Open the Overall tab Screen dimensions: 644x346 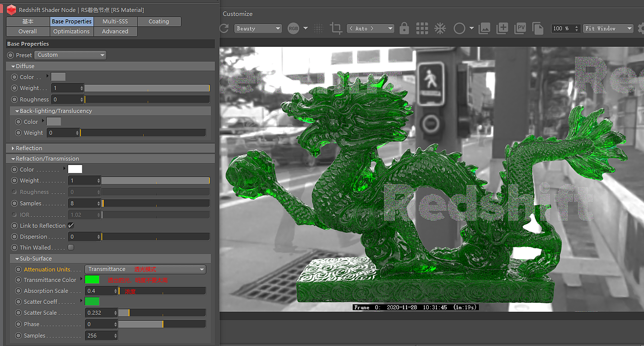(28, 31)
